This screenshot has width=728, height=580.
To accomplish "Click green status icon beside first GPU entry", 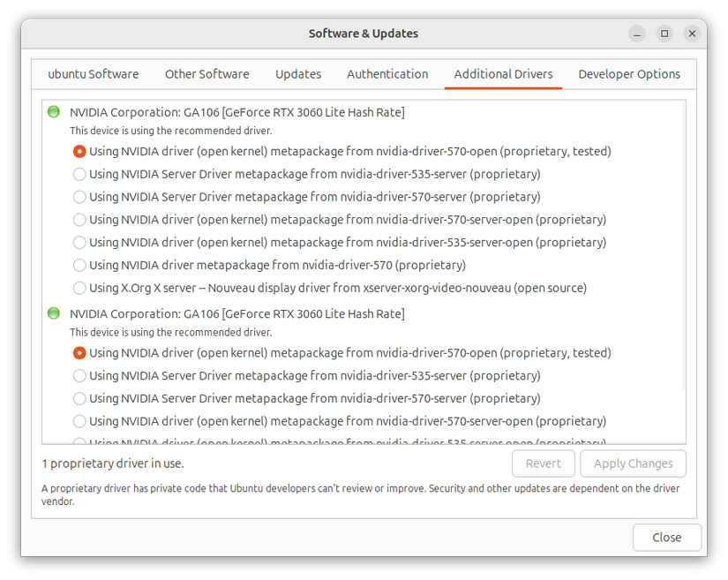I will point(53,112).
